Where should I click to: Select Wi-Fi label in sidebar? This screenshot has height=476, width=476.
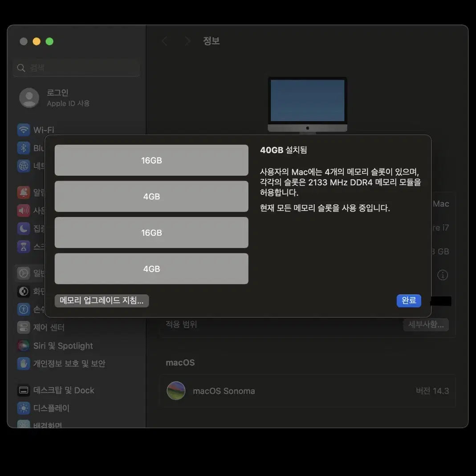(44, 130)
